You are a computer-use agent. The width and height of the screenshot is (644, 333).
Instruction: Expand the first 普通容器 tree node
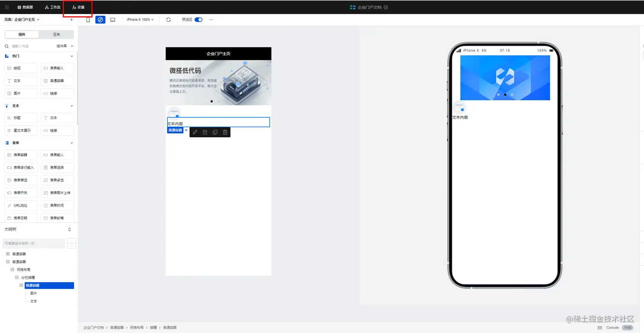pos(8,254)
